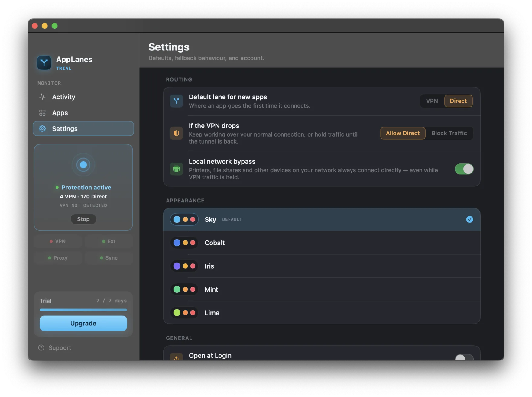
Task: Click the "Protection active" status text
Action: pyautogui.click(x=86, y=187)
